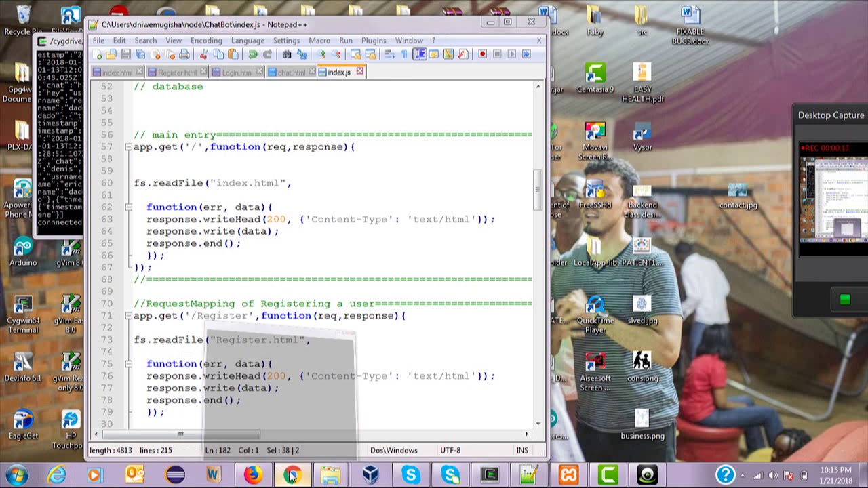Click the UTF-8 encoding status field

[x=450, y=450]
